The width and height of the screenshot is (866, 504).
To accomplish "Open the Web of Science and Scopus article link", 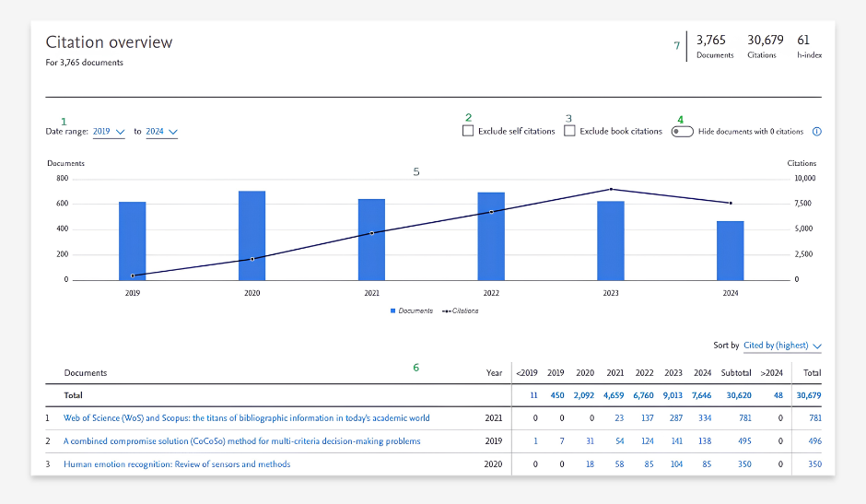I will tap(246, 418).
